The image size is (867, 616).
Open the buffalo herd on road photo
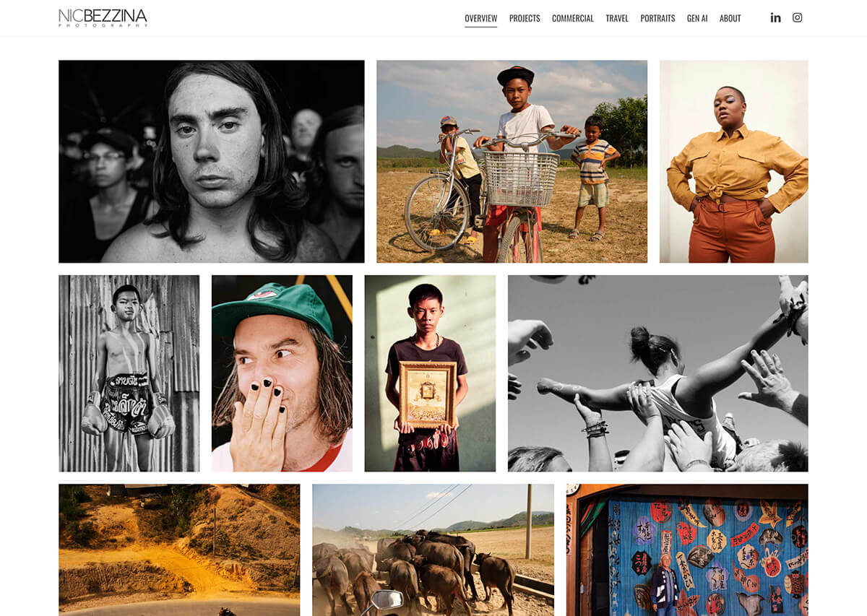[x=433, y=550]
